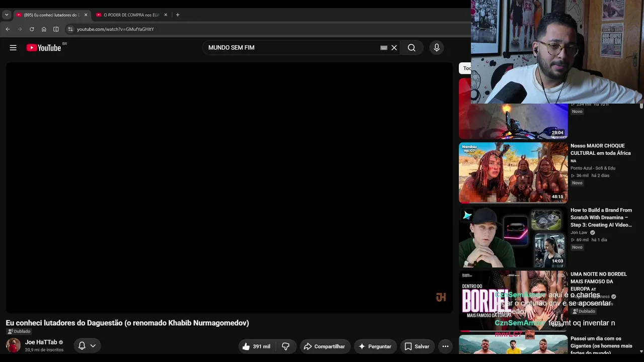644x362 pixels.
Task: Open a new browser tab with plus
Action: click(178, 15)
